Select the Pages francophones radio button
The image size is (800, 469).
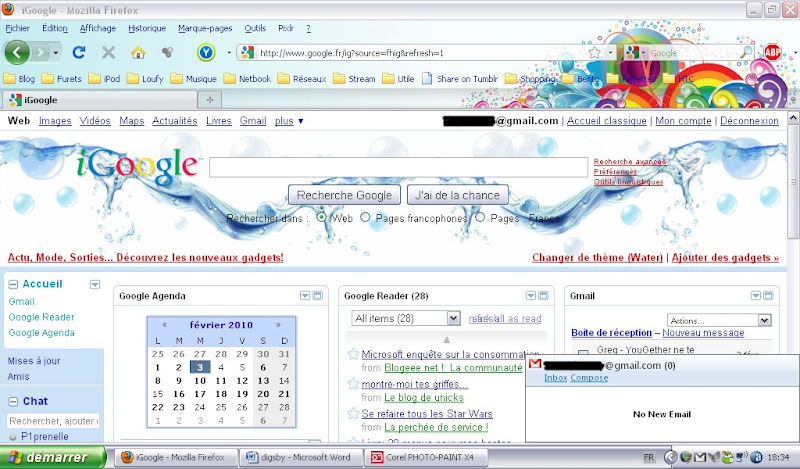[365, 217]
